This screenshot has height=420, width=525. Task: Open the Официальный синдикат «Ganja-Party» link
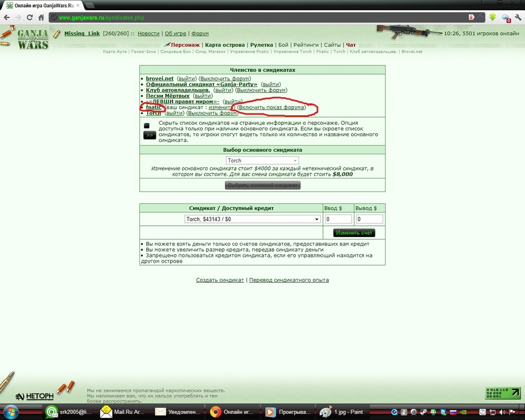(x=202, y=85)
